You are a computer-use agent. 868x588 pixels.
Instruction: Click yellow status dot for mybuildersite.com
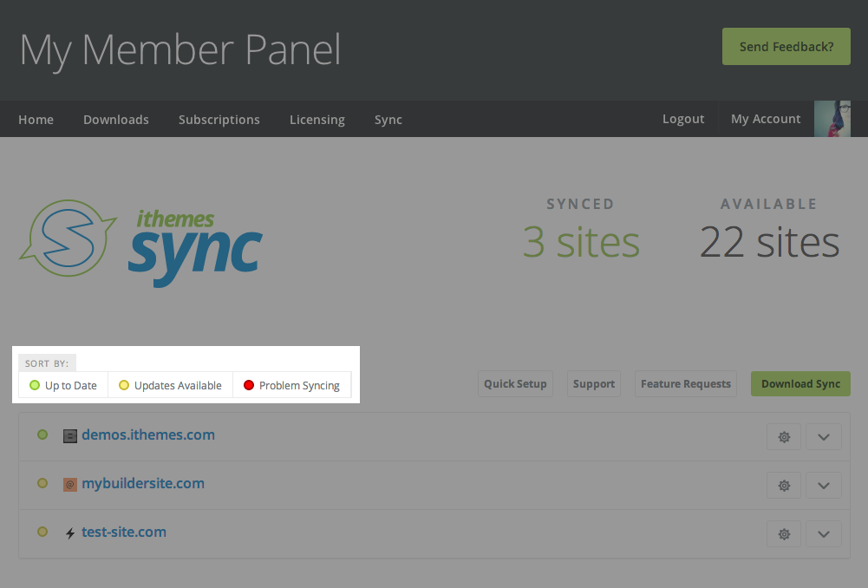coord(42,483)
